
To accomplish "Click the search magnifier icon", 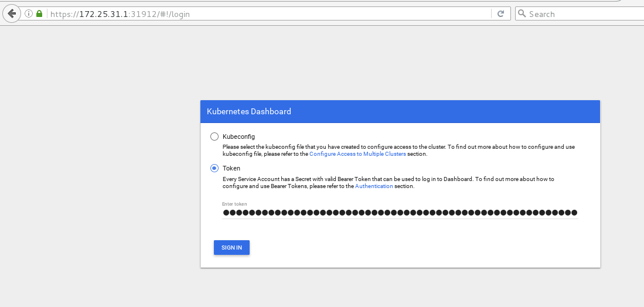I will 522,13.
